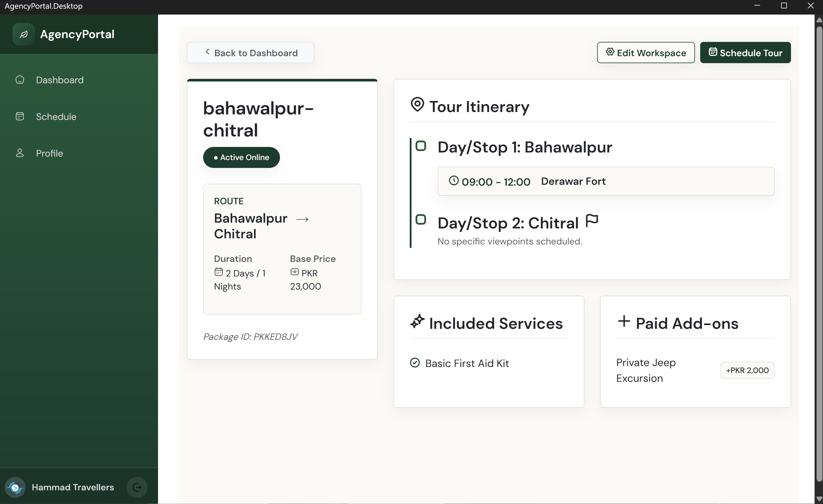Click the vertical scrollbar on the right
Viewport: 823px width, 504px height.
819,254
